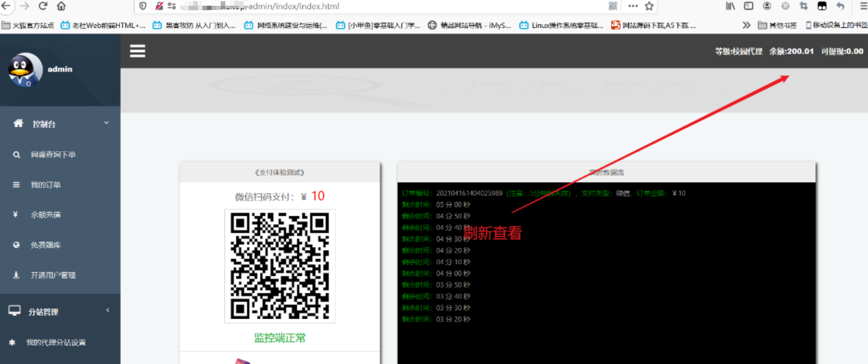Click the asterisk icon beside 我的代理分站设置

tap(13, 342)
